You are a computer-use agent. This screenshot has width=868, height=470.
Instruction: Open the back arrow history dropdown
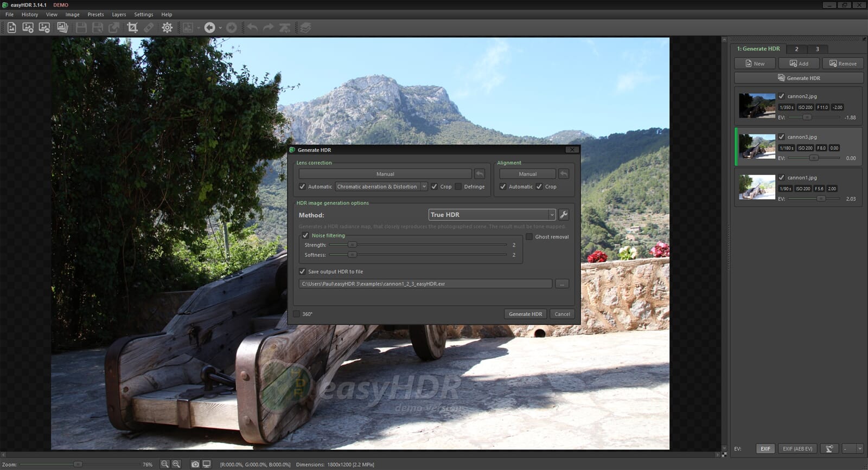point(220,28)
